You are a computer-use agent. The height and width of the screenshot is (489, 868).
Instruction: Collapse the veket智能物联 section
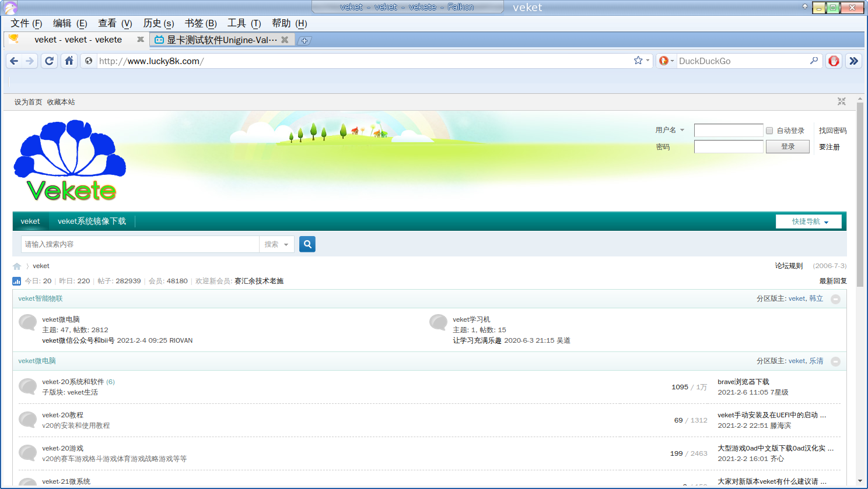(835, 299)
